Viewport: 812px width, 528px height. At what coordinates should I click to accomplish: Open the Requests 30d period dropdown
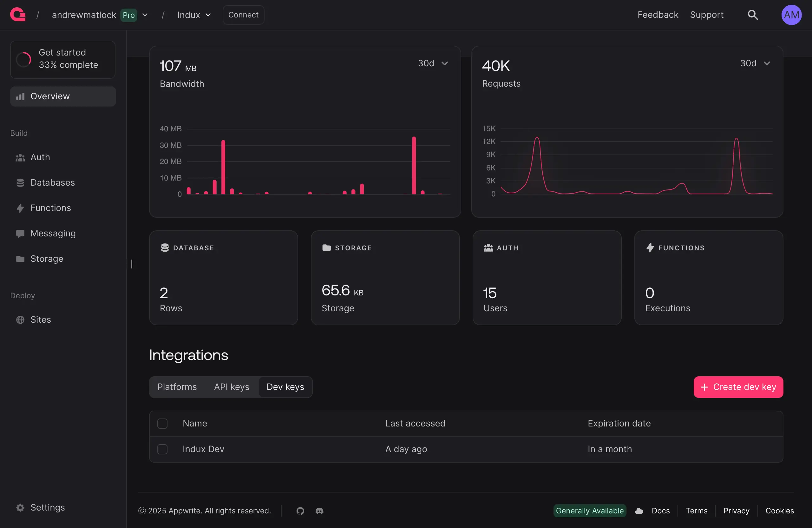(755, 63)
